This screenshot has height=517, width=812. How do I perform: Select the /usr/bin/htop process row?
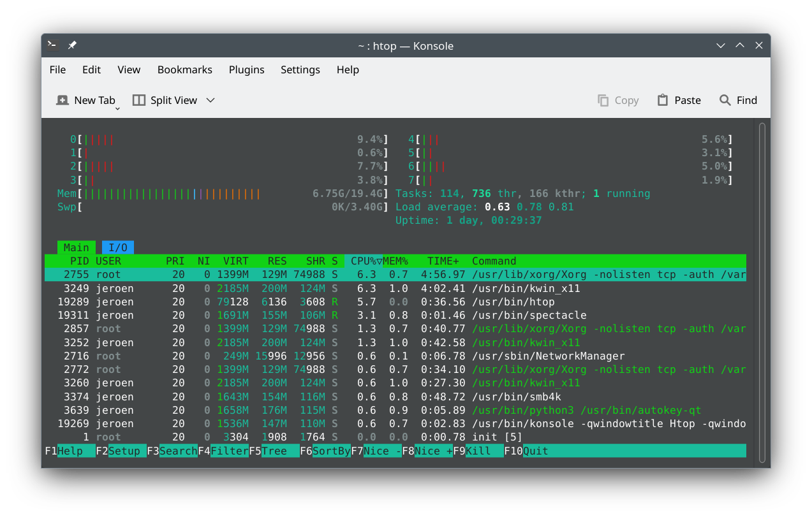395,302
